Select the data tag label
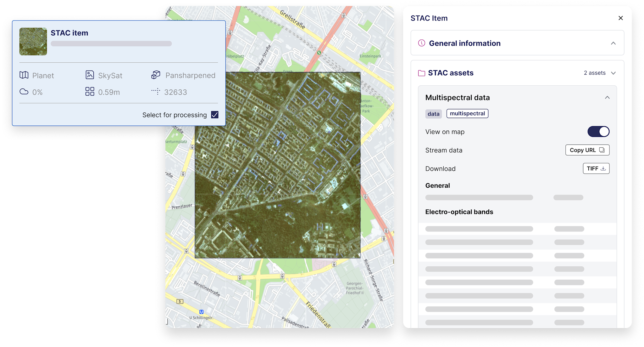644x347 pixels. tap(433, 114)
